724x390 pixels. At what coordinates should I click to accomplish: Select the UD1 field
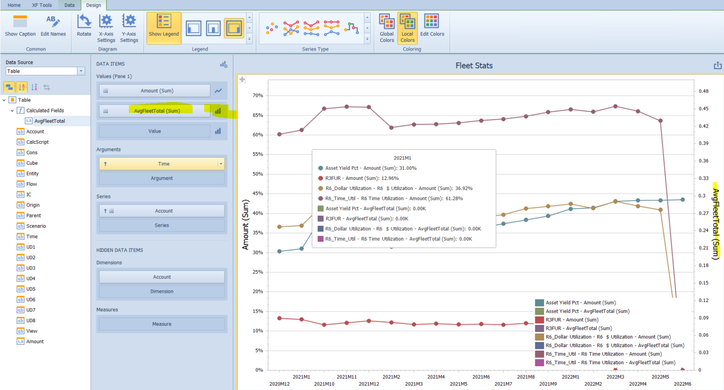pyautogui.click(x=30, y=247)
